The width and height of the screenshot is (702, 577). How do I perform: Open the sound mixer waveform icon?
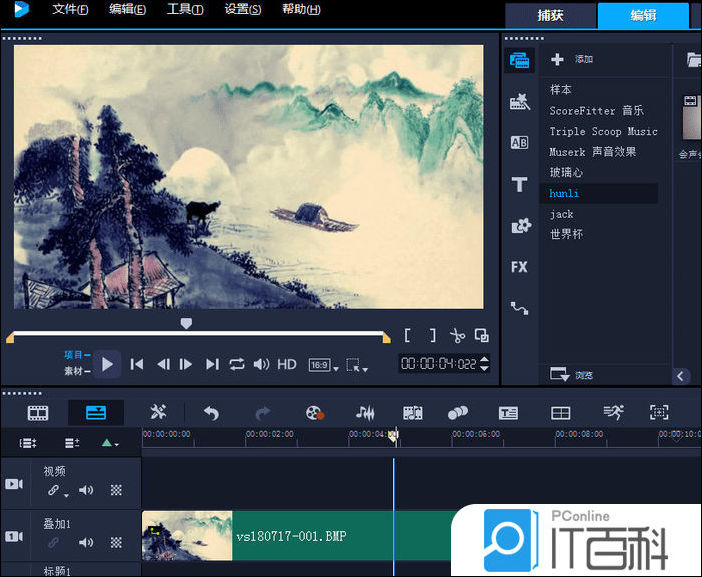[x=365, y=412]
